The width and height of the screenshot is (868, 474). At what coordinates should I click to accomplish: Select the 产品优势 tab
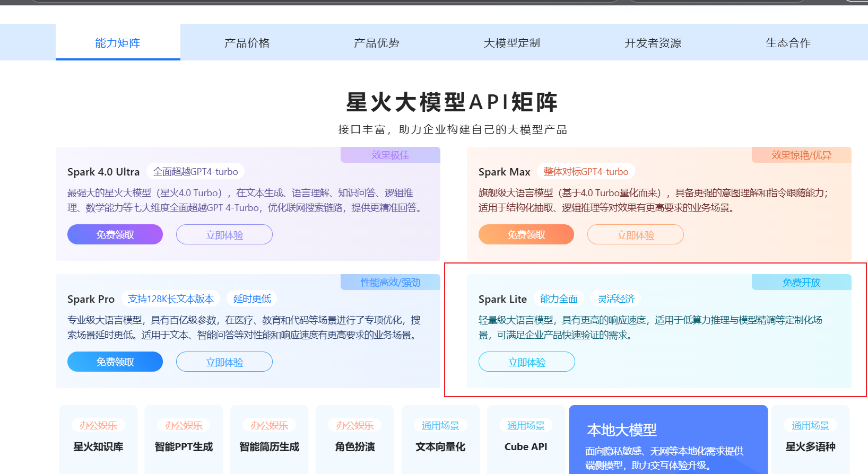point(377,42)
